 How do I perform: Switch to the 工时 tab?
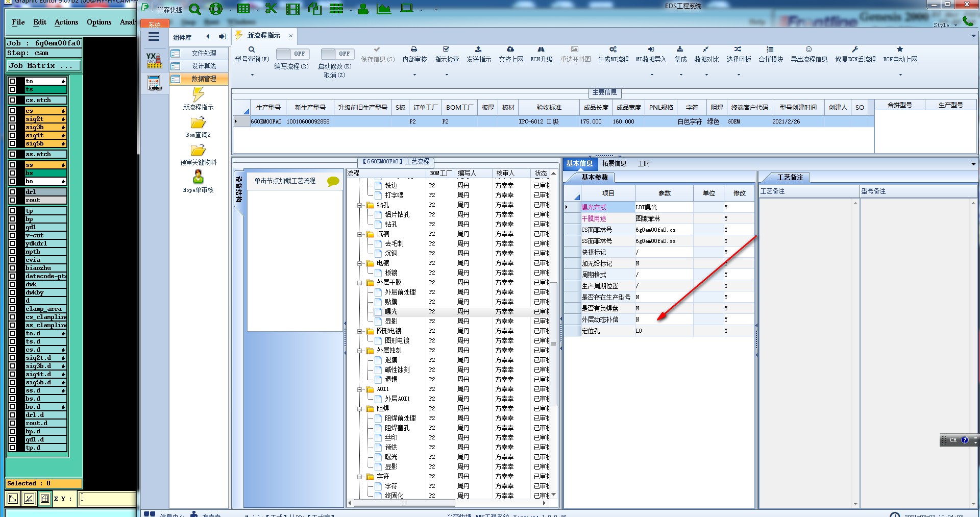(644, 163)
